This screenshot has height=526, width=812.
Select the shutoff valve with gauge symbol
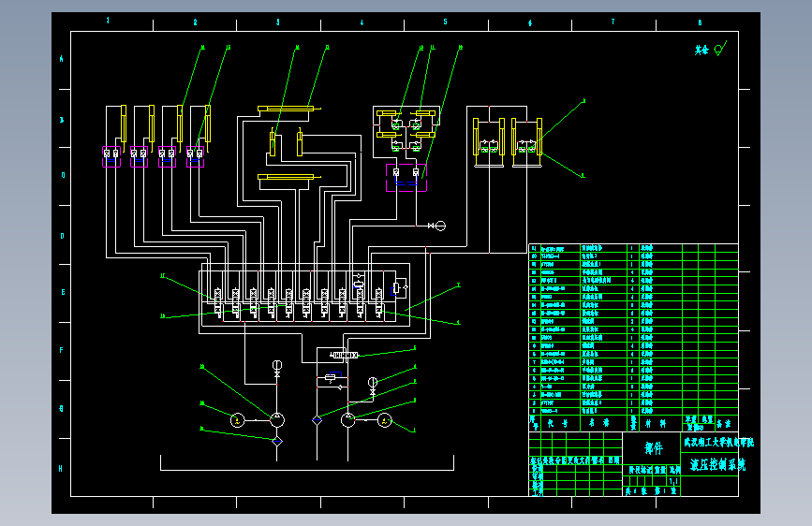(436, 226)
